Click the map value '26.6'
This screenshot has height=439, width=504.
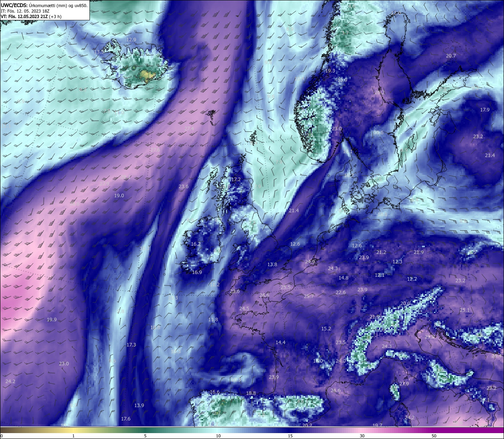335,391
